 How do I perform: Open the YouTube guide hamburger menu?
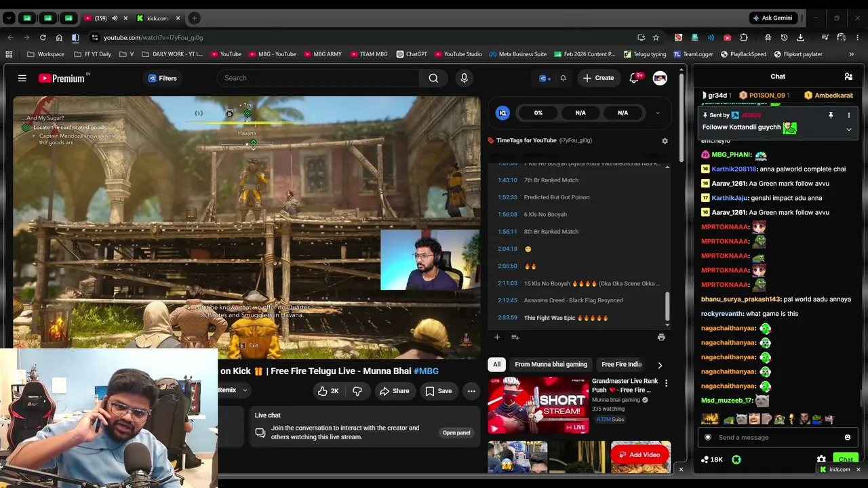(22, 78)
